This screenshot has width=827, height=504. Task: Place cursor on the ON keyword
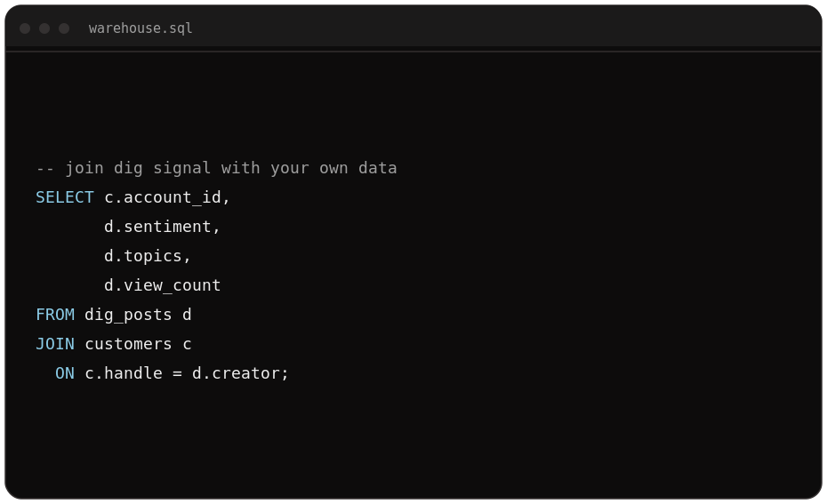(x=65, y=373)
